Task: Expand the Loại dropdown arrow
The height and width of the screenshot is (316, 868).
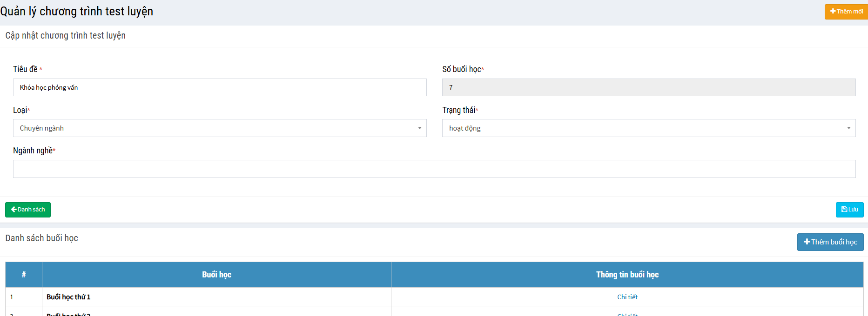Action: coord(419,128)
